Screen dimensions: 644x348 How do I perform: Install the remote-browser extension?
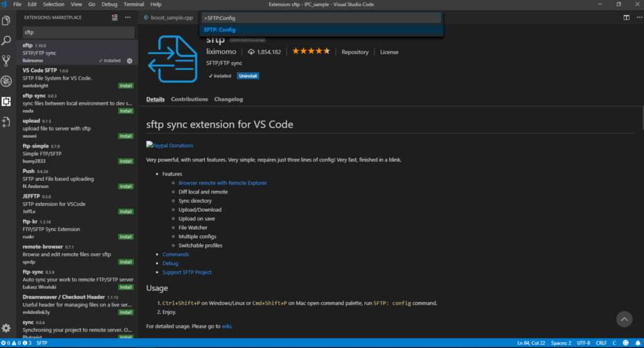[126, 262]
